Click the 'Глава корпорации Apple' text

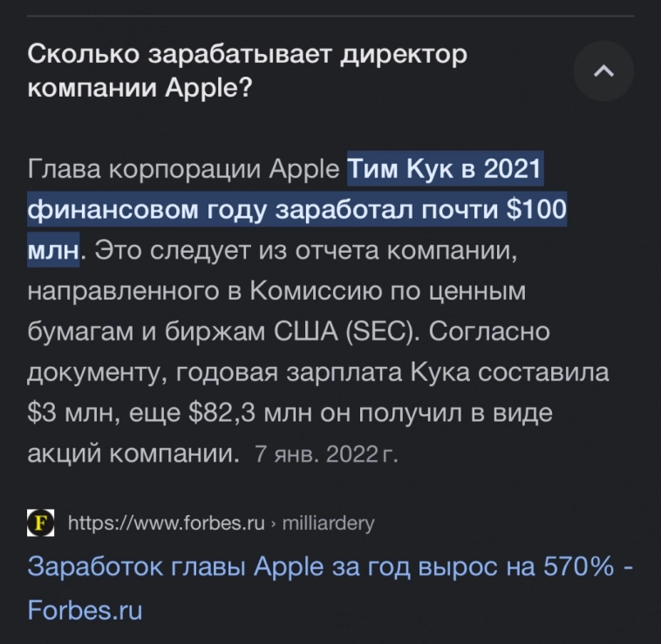coord(183,169)
